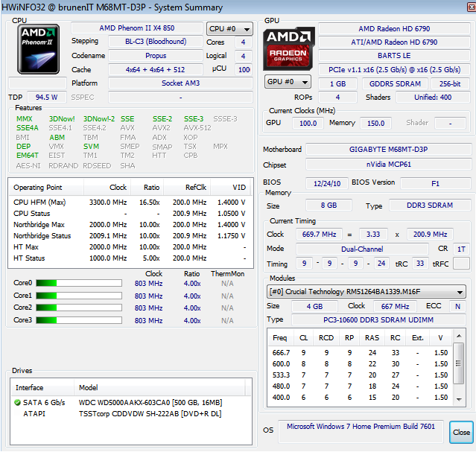The height and width of the screenshot is (452, 476).
Task: Click the module Type PC3-10600 DDR3 SDRAM UDIMM
Action: pos(378,320)
